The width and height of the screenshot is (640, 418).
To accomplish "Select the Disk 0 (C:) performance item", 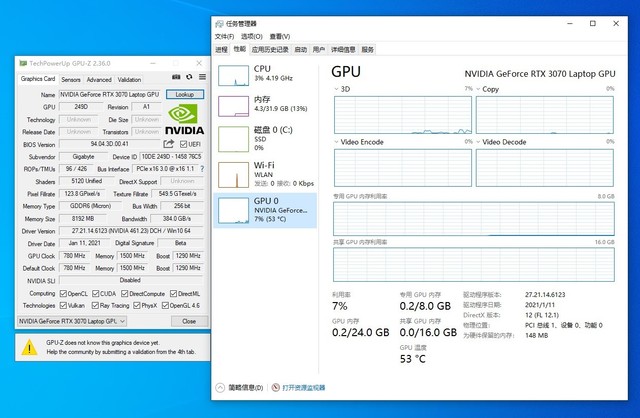I will pyautogui.click(x=265, y=139).
